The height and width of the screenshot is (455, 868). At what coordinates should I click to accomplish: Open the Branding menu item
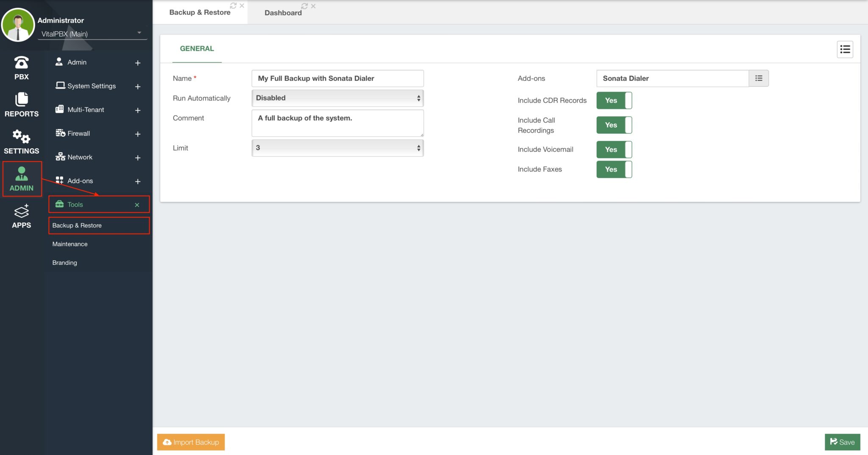(65, 263)
